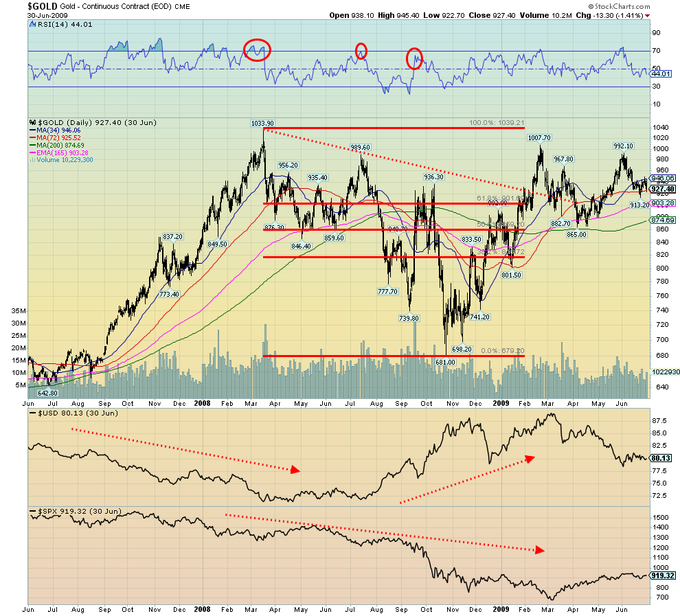
Task: Click the 1007.70 price peak label
Action: pyautogui.click(x=539, y=138)
